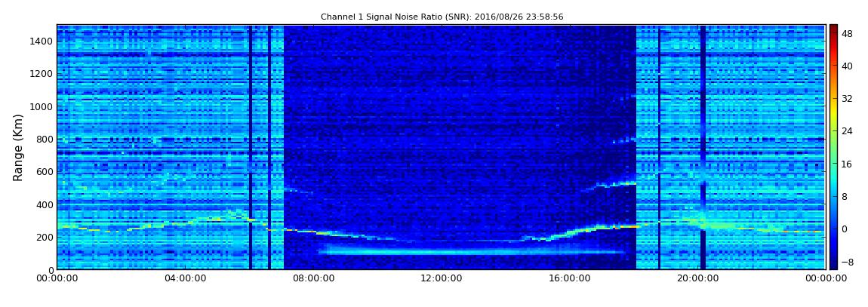Image resolution: width=868 pixels, height=307 pixels.
Task: Click the colorbar value -8
Action: [846, 262]
